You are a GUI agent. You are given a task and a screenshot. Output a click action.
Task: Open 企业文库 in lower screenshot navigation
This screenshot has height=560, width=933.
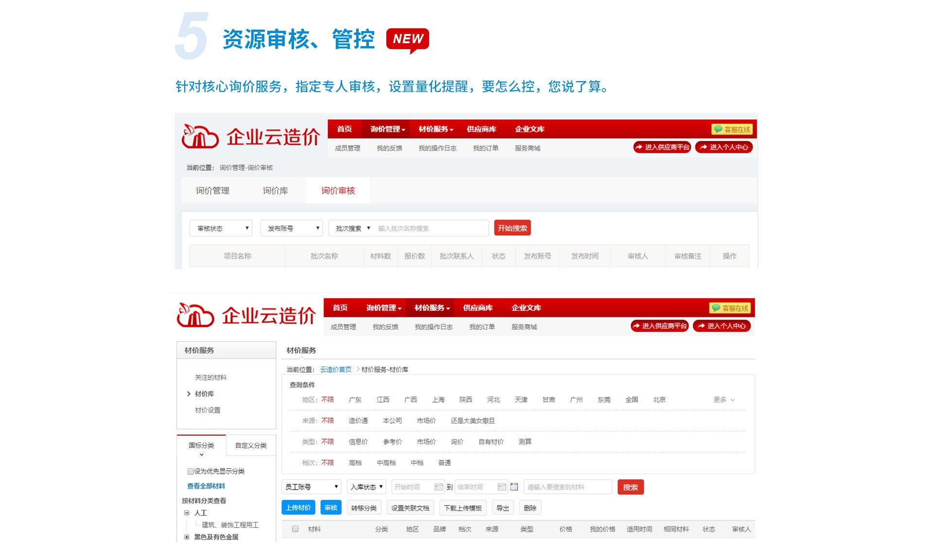(526, 308)
